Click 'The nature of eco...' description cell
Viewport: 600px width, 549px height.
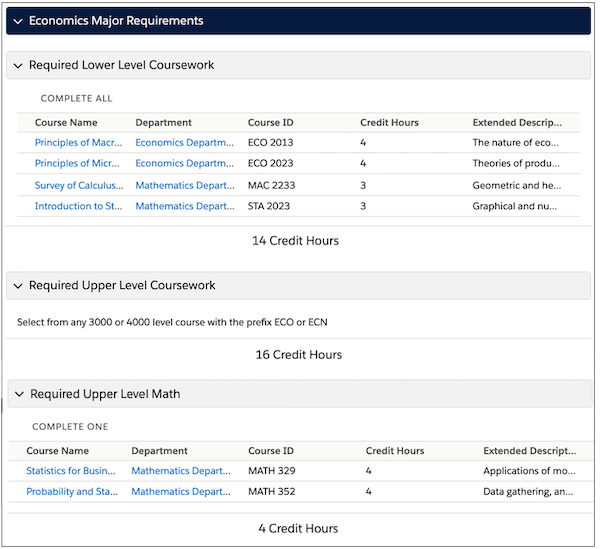515,143
